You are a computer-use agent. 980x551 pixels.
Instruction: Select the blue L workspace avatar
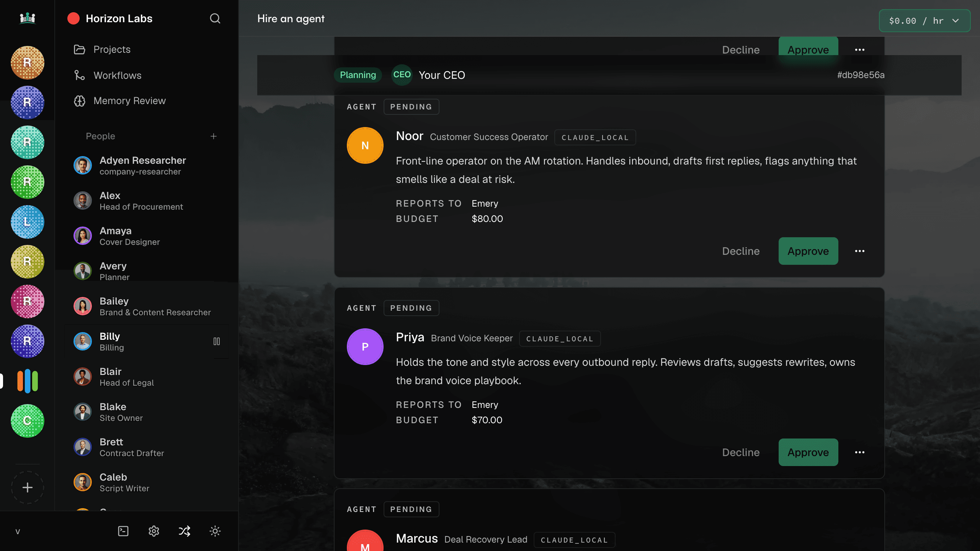[27, 222]
